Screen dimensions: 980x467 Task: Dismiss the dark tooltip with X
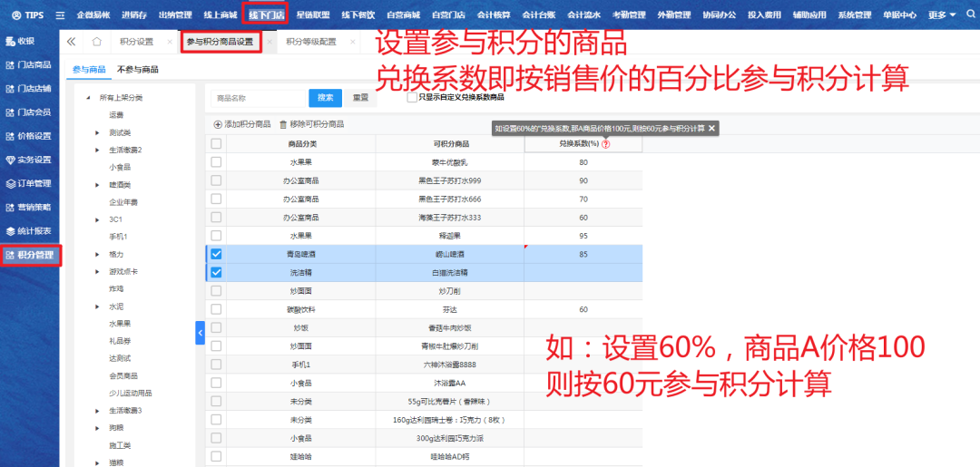(x=712, y=129)
